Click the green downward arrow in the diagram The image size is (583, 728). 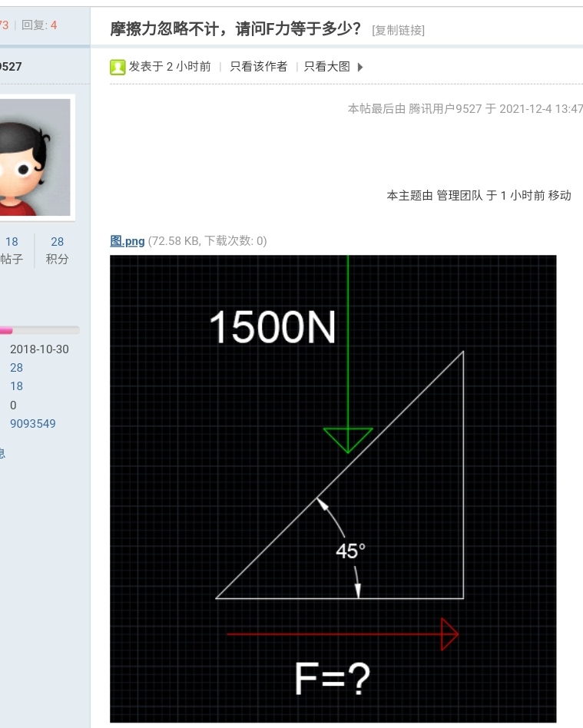coord(348,439)
